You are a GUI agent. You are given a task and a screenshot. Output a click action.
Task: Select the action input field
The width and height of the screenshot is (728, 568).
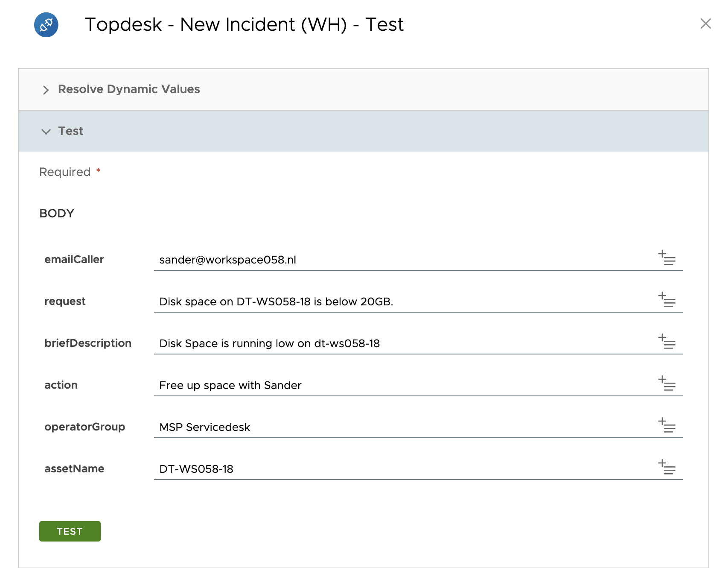pos(401,385)
